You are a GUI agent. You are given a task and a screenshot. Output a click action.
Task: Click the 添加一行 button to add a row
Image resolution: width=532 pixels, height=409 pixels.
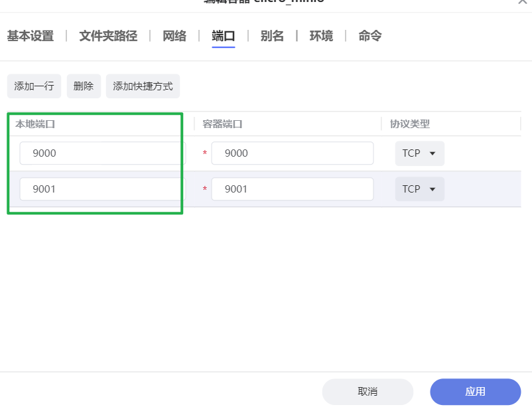[33, 86]
